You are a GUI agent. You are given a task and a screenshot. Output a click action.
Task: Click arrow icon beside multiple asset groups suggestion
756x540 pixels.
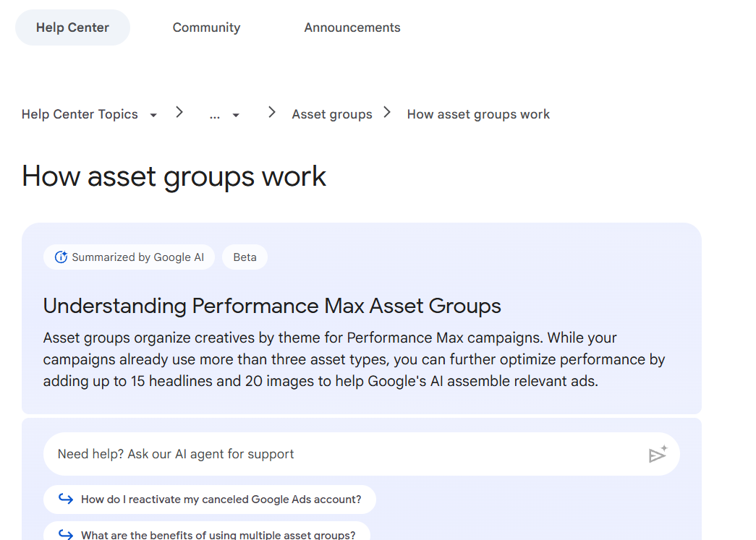(x=66, y=534)
